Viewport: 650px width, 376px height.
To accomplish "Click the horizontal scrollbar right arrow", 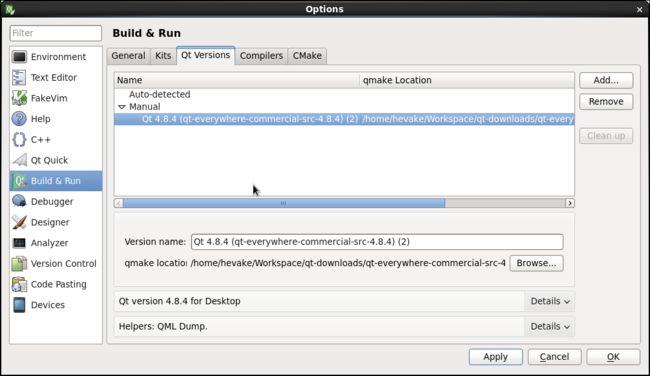I will [570, 203].
